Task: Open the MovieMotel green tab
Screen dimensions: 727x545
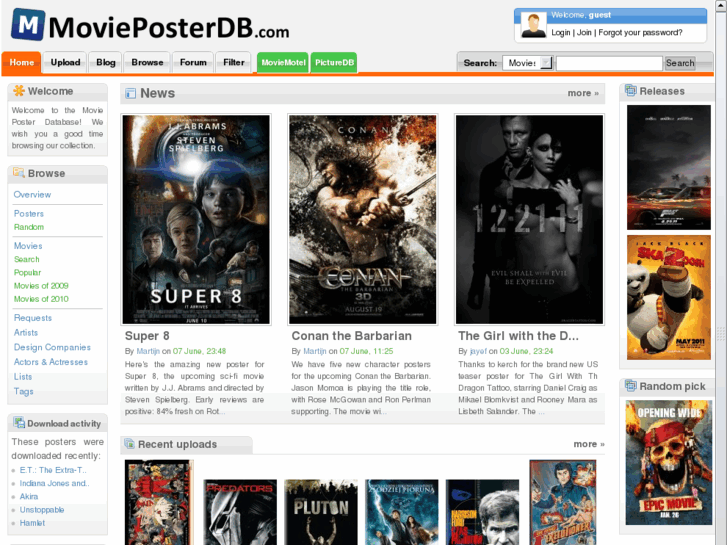Action: 283,63
